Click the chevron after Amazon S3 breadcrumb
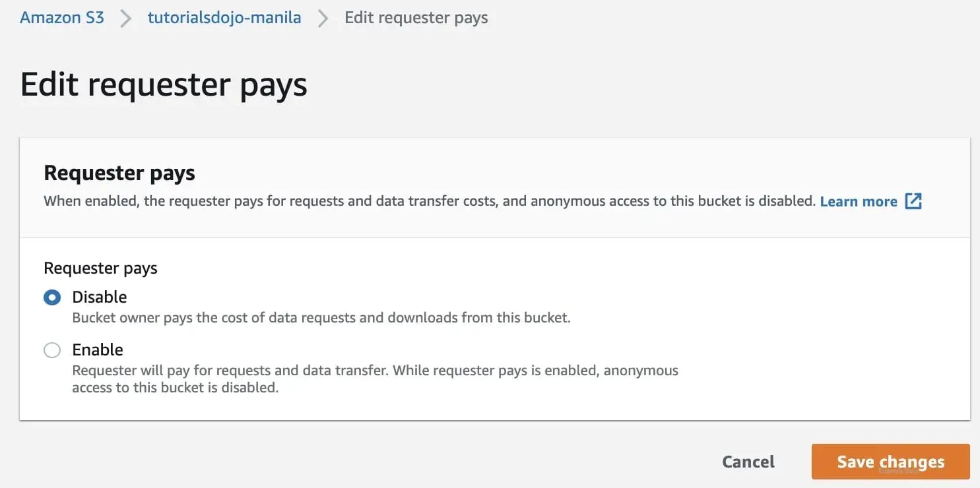The height and width of the screenshot is (488, 980). [125, 18]
